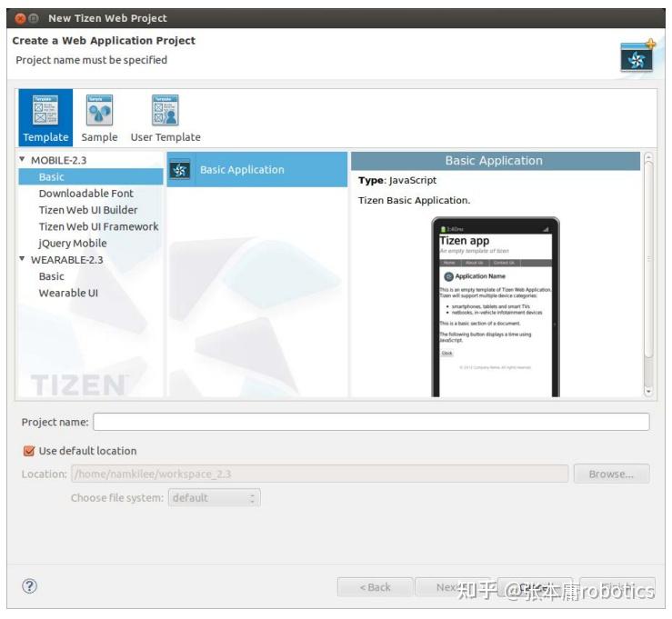
Task: Click the Browse... button
Action: coord(612,474)
